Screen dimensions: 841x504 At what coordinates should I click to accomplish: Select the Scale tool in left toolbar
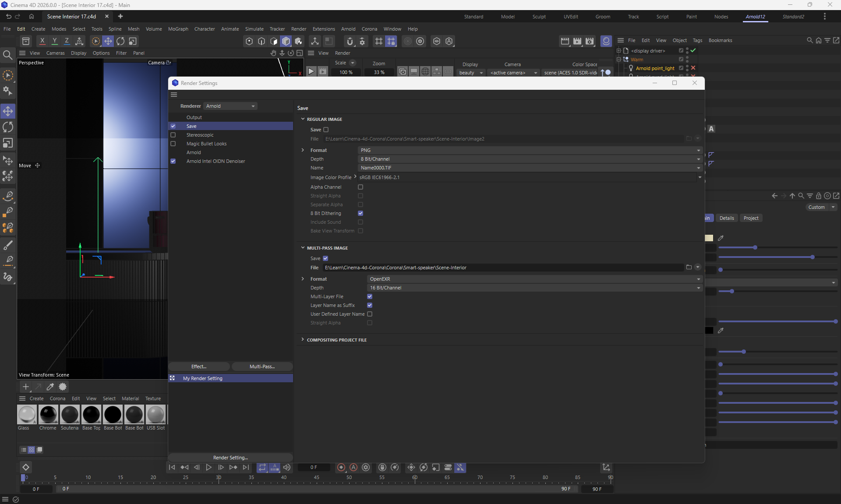[8, 144]
